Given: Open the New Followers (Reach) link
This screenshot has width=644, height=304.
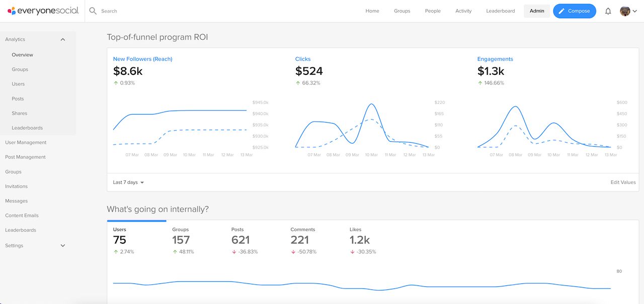Looking at the screenshot, I should pyautogui.click(x=142, y=59).
